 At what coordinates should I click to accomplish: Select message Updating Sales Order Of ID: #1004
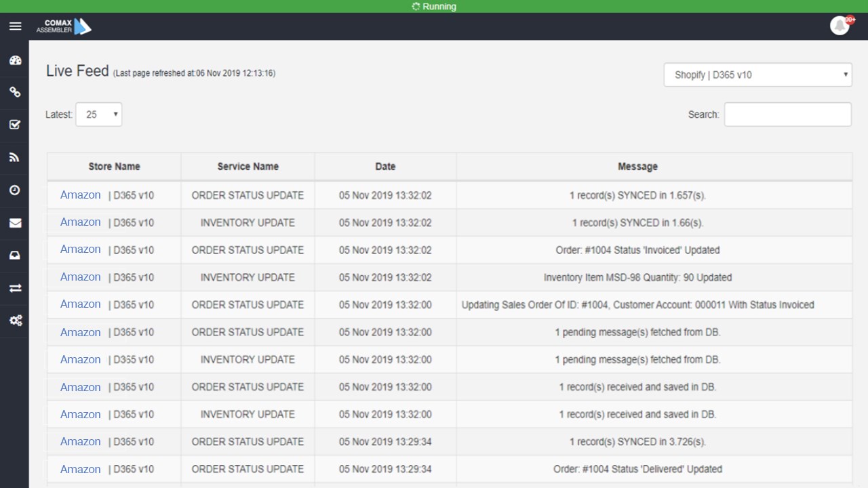[x=637, y=305]
